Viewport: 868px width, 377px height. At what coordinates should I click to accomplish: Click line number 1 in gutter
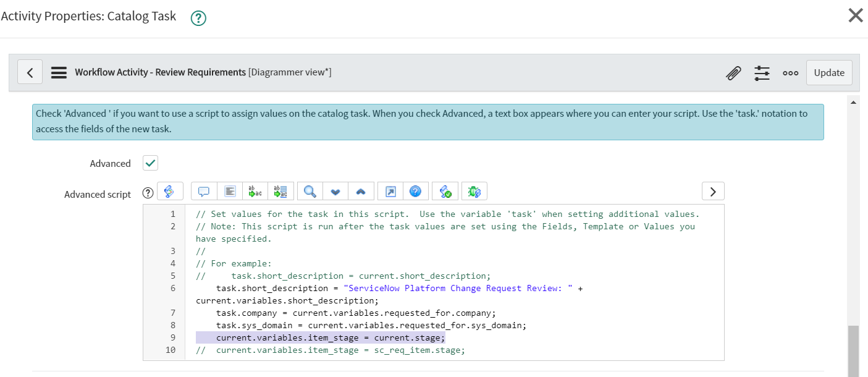pyautogui.click(x=173, y=214)
